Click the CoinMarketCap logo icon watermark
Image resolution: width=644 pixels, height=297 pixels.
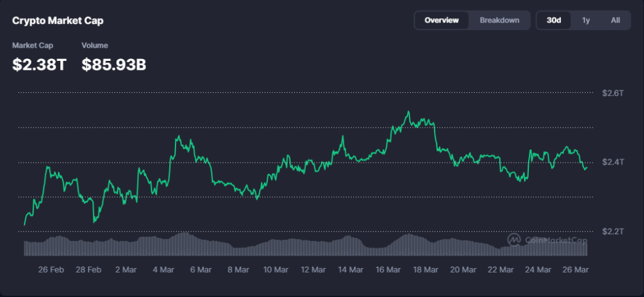[514, 240]
